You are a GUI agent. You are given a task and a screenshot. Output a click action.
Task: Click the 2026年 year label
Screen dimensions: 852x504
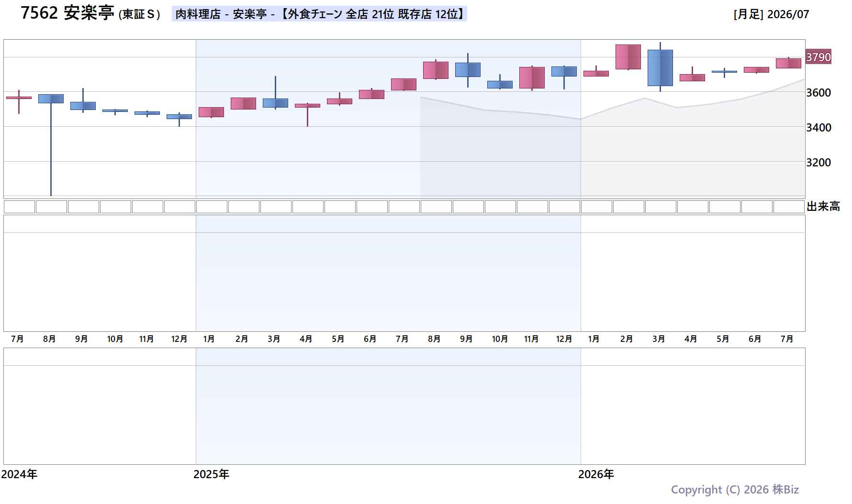[x=596, y=474]
